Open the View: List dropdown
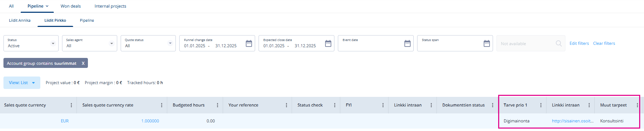Screen dimensions: 644x131 point(22,83)
